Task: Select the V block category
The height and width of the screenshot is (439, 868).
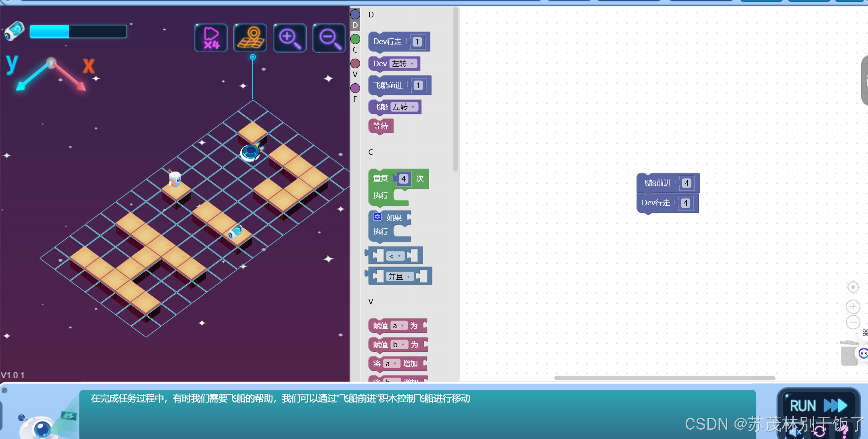Action: [355, 68]
